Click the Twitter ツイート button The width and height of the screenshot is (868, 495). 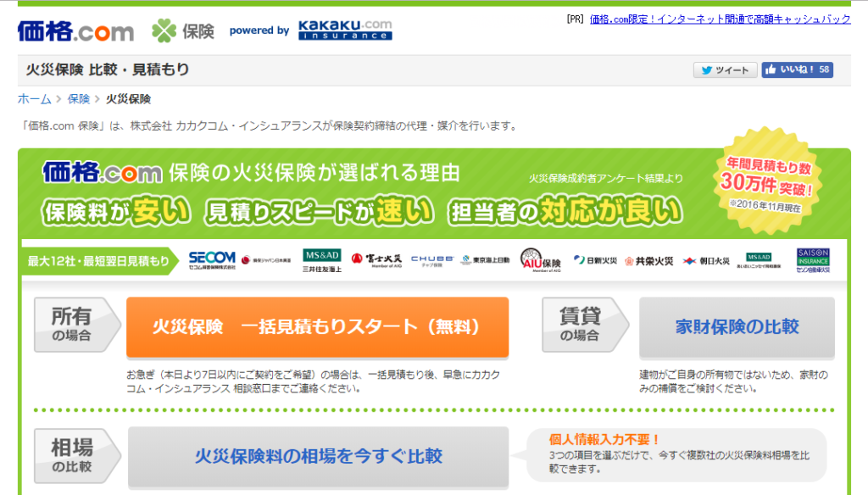[726, 70]
